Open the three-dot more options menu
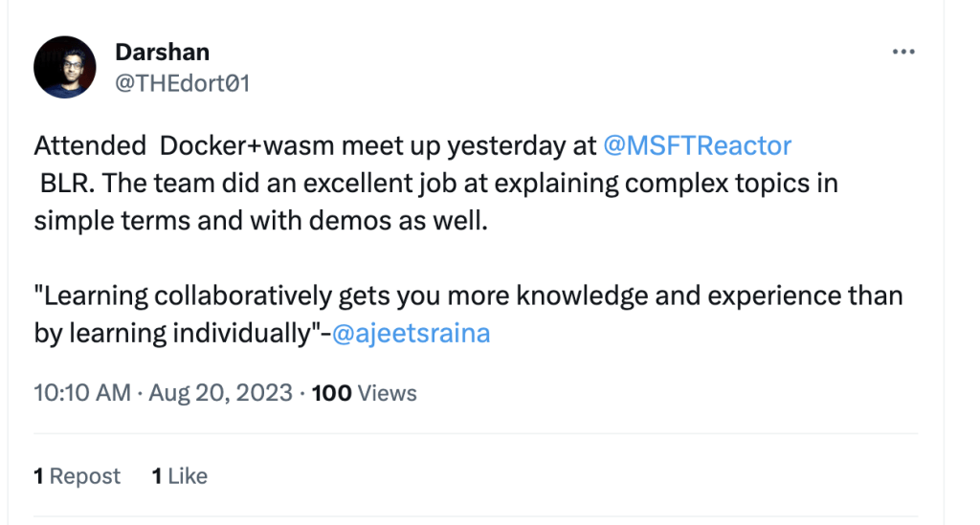980x525 pixels. [x=902, y=53]
